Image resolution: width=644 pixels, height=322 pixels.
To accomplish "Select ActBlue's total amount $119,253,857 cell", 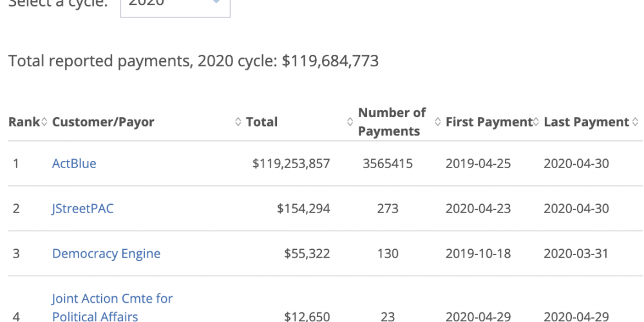I will [x=291, y=164].
